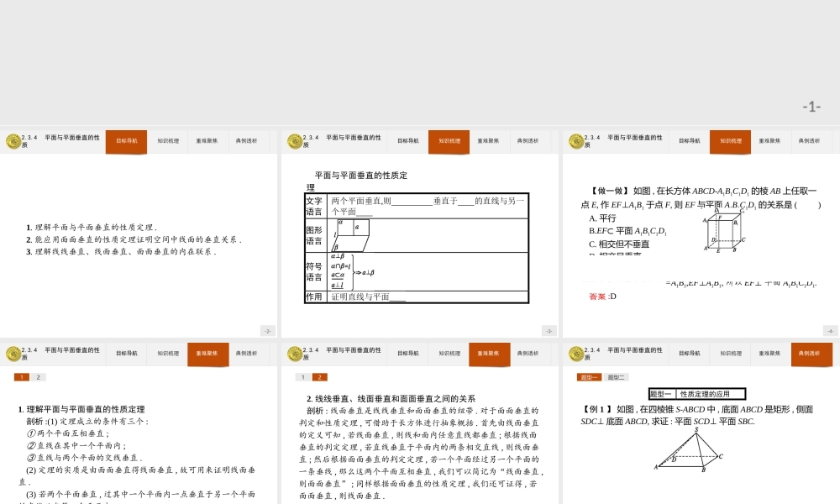Select page 1 on the bottom-left slide
Viewport: 840px width, 504px height.
pyautogui.click(x=21, y=377)
